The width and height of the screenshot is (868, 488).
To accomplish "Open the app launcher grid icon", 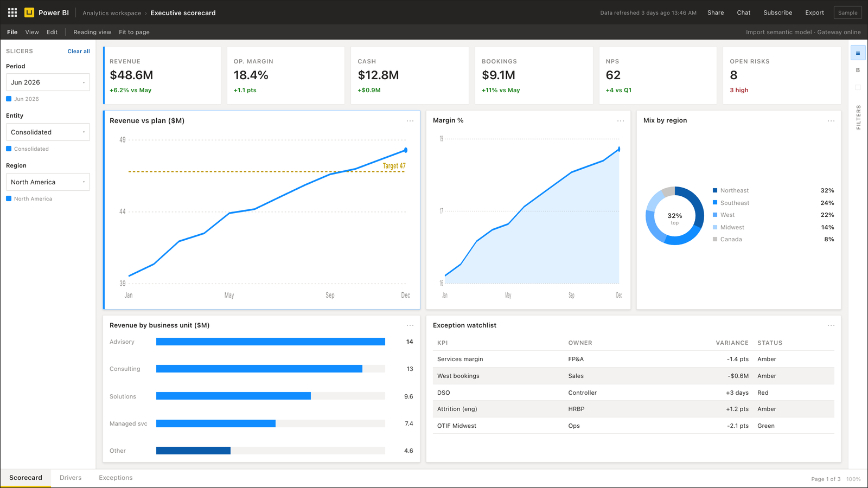I will tap(12, 12).
